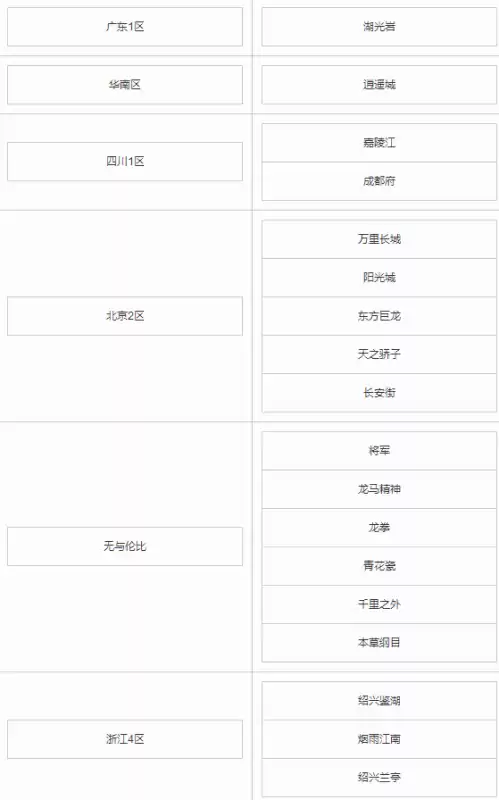Choose the 万里长城 server

pyautogui.click(x=379, y=239)
